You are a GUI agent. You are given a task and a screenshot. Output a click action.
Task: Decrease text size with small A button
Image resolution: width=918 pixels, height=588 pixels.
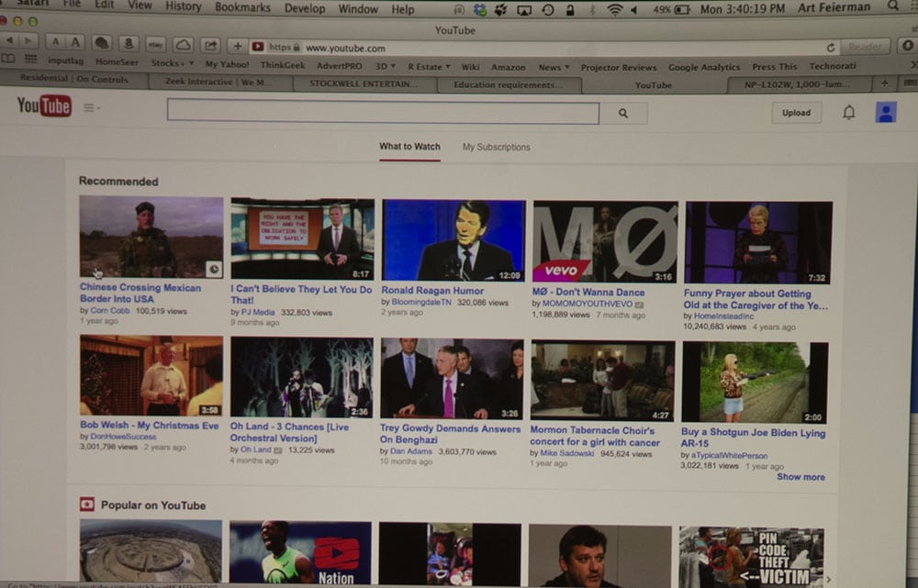coord(55,41)
